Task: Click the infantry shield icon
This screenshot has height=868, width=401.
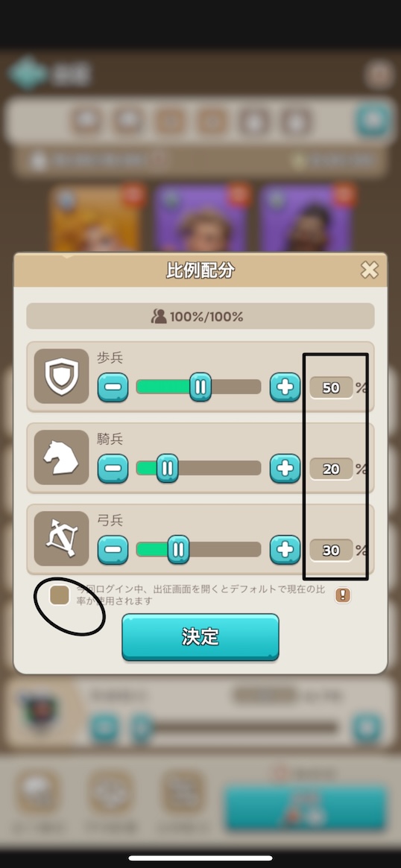Action: click(x=61, y=376)
